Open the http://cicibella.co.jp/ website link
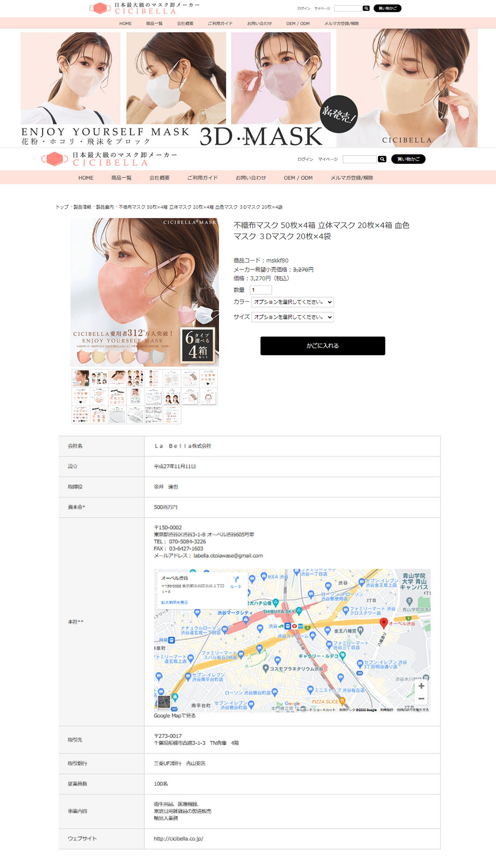The image size is (496, 868). click(x=179, y=839)
